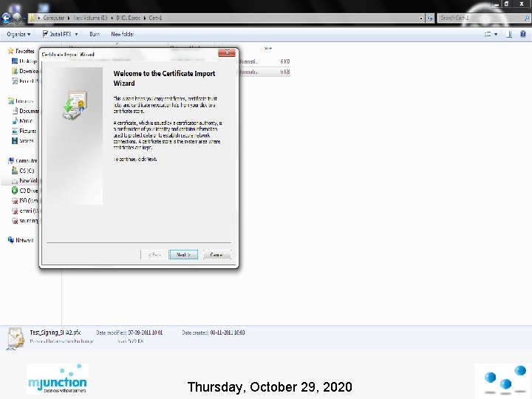The image size is (532, 399).
Task: Open the view options dropdown arrow
Action: [x=496, y=34]
